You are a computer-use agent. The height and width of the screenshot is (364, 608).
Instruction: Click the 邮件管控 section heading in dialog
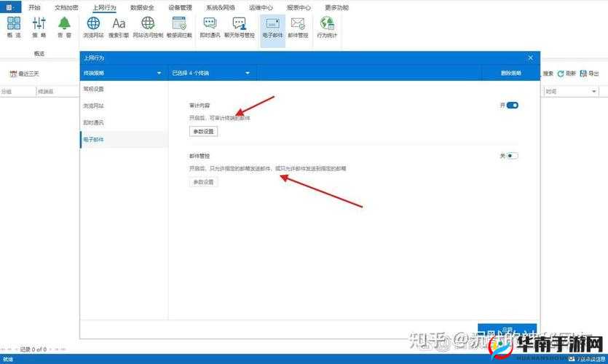click(200, 156)
